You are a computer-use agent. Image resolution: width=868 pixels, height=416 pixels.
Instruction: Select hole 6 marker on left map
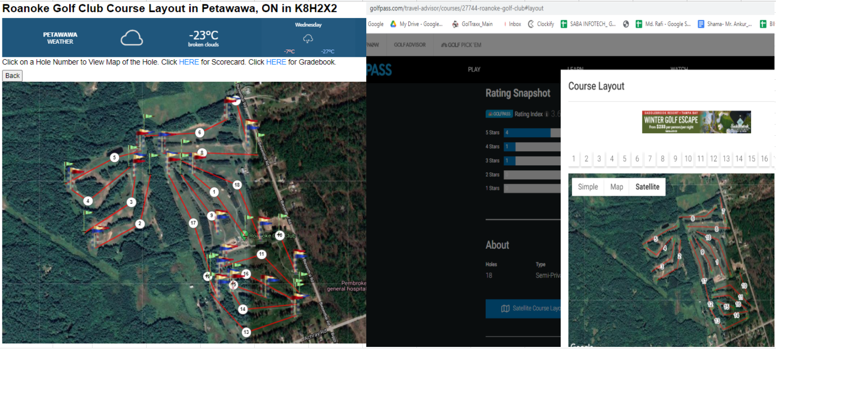coord(199,132)
